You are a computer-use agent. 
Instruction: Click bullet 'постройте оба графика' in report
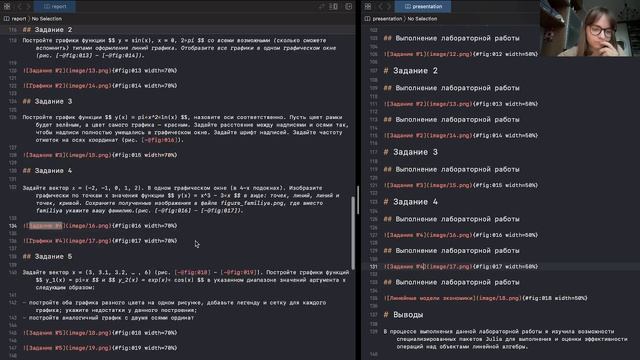pyautogui.click(x=174, y=306)
